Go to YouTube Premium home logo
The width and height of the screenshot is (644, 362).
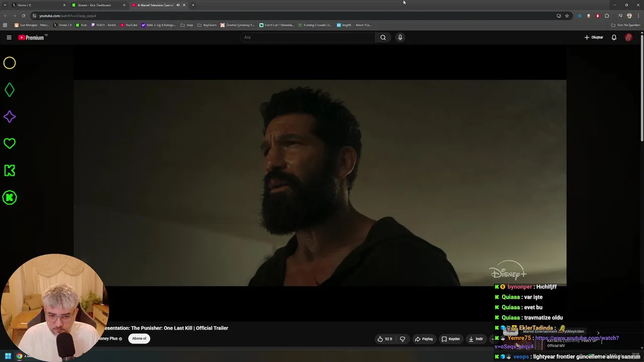point(31,37)
